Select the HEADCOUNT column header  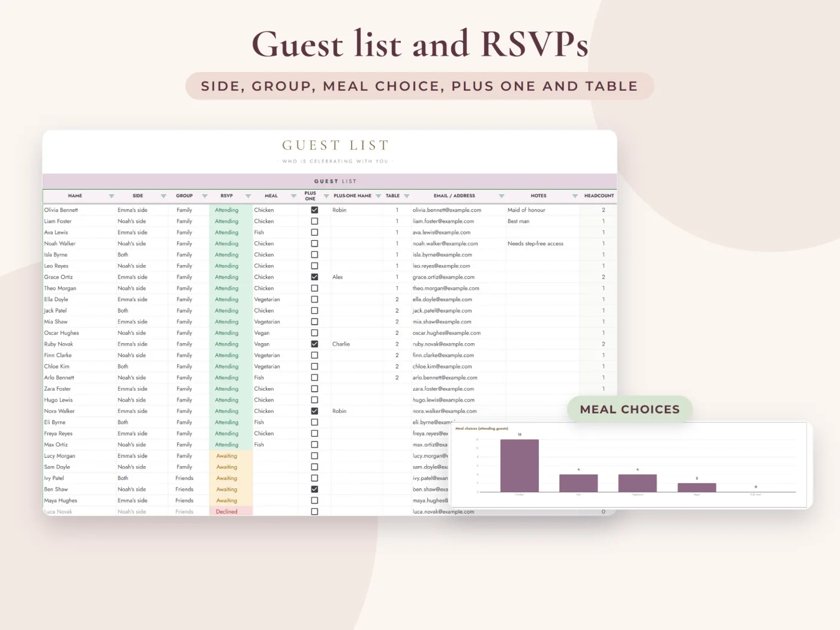coord(599,196)
